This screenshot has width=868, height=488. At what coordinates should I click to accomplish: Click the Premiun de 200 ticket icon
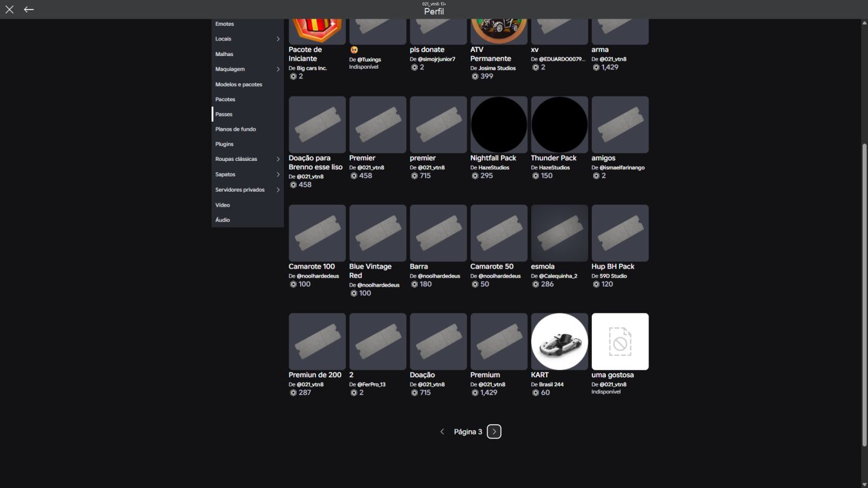317,342
